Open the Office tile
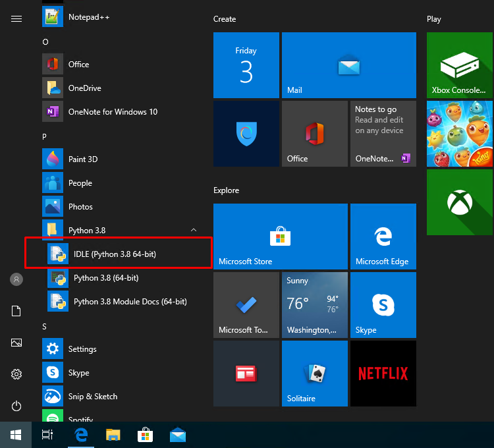494x448 pixels. click(314, 134)
